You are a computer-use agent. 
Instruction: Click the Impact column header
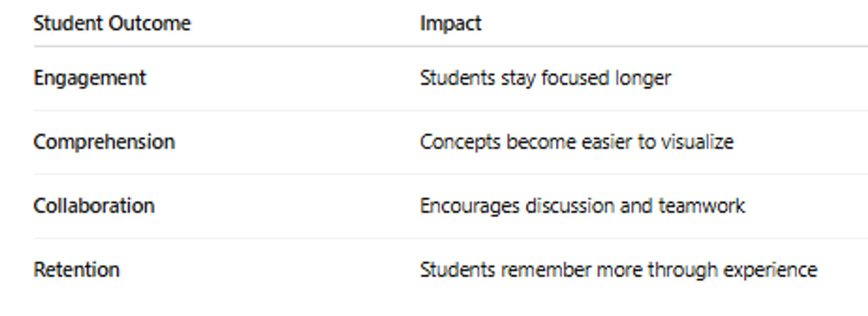tap(450, 24)
